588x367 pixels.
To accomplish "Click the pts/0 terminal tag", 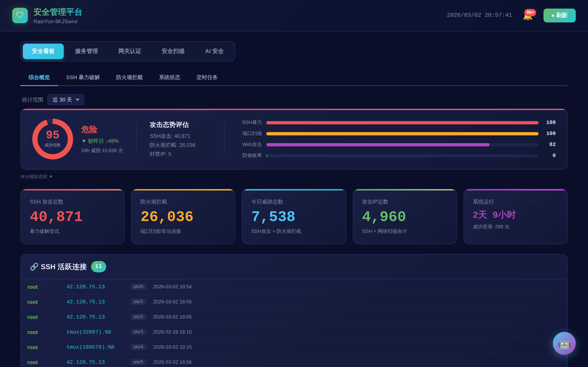I will (x=138, y=286).
